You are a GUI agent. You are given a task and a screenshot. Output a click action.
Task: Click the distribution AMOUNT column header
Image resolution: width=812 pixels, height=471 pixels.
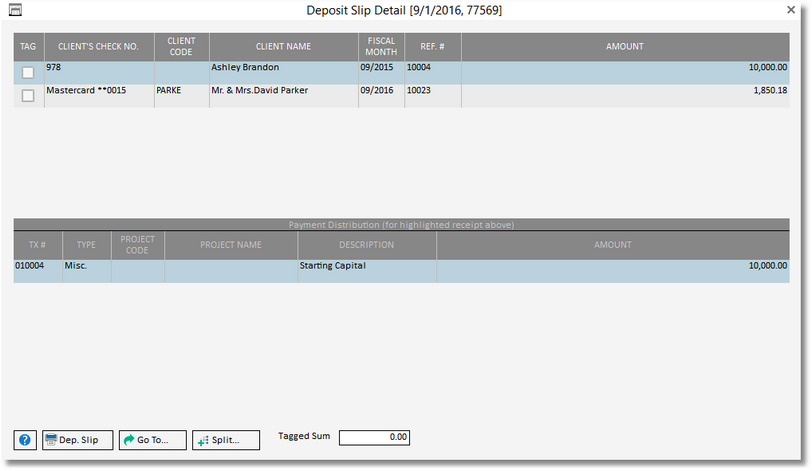(x=613, y=245)
